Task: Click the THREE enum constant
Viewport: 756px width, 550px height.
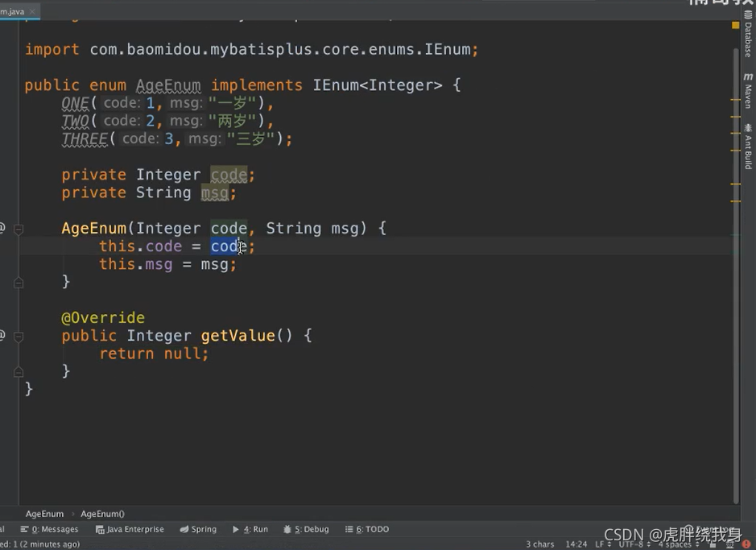Action: 85,139
